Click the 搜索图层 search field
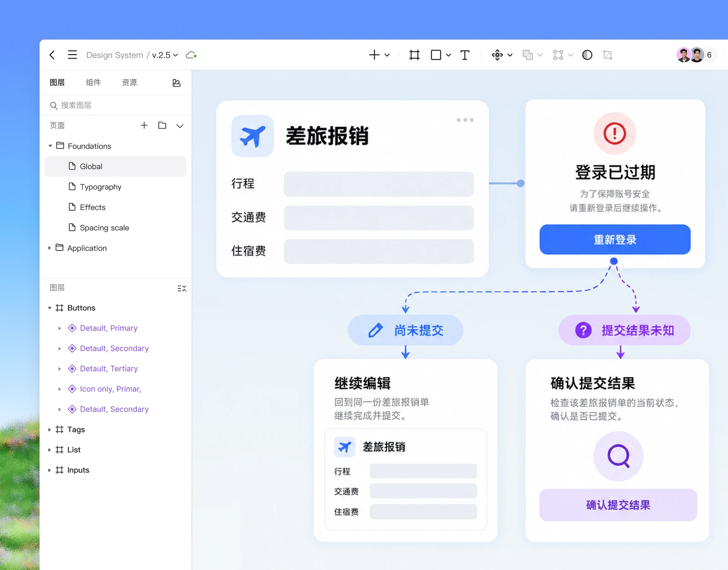 tap(116, 105)
